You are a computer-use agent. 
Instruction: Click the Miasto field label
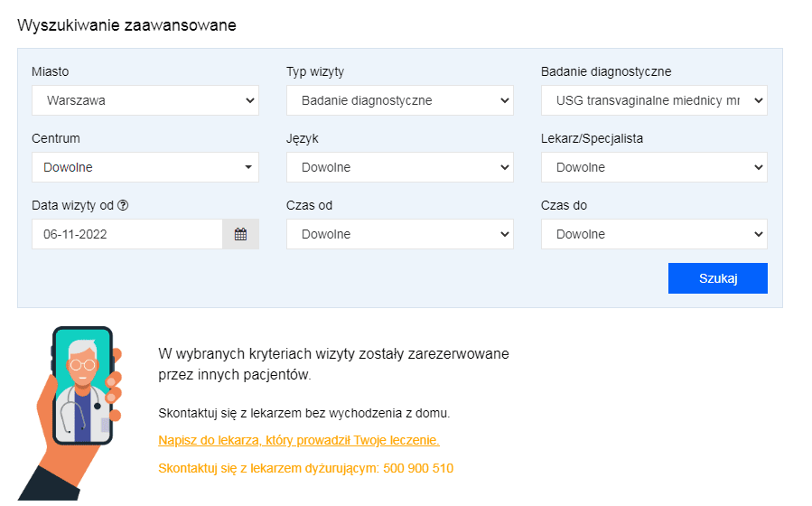(50, 71)
